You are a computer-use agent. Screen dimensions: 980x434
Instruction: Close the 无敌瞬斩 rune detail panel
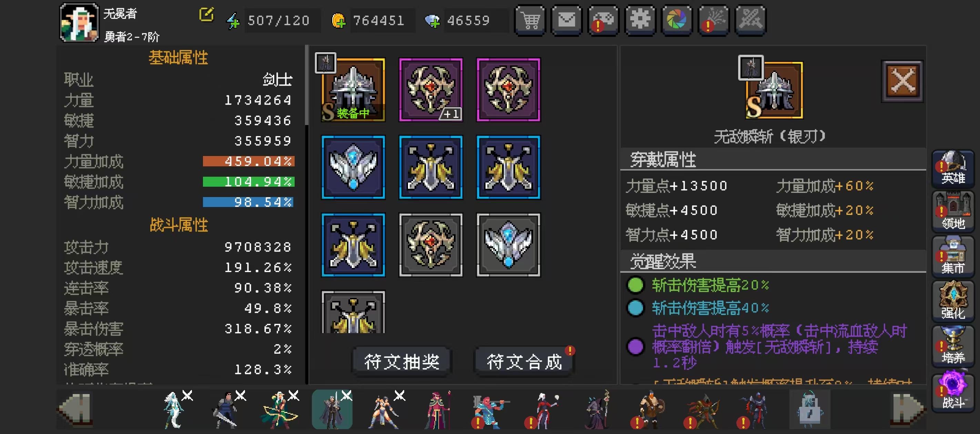(902, 81)
